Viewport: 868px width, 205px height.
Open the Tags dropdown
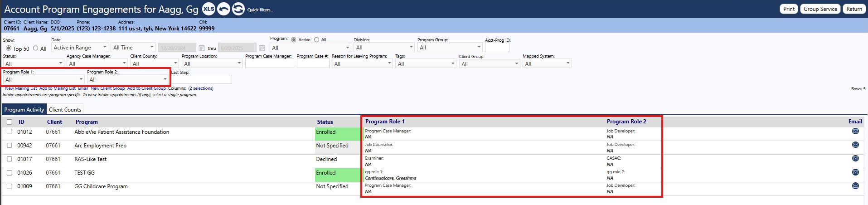pyautogui.click(x=426, y=63)
